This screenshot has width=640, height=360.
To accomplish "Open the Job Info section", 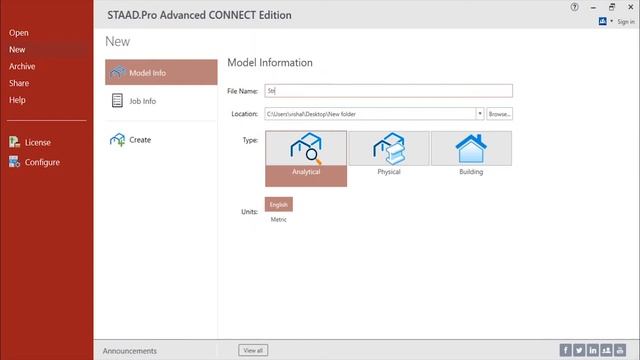I will point(161,101).
